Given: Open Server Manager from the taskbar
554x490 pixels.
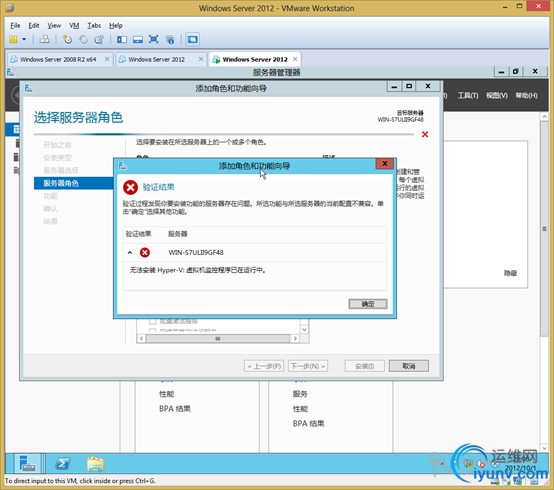Looking at the screenshot, I should [x=28, y=464].
